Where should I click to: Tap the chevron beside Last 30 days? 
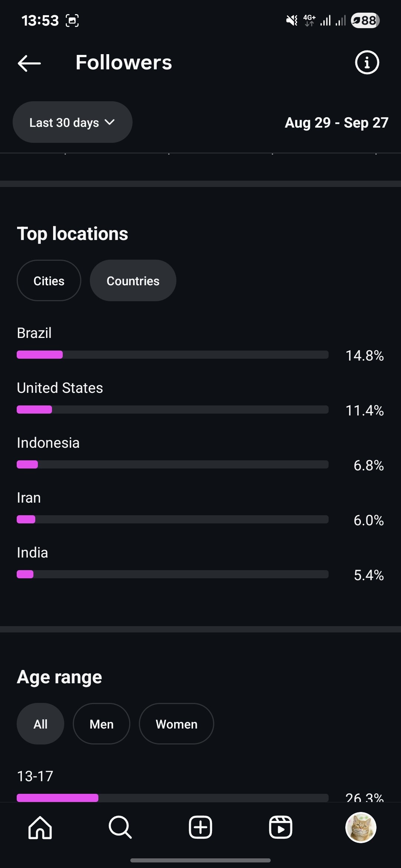[x=110, y=122]
